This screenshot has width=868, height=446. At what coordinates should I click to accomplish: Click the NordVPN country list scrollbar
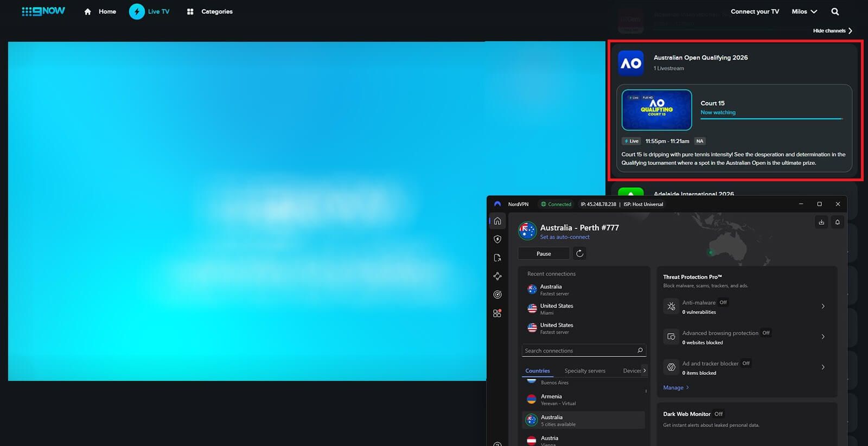(646, 391)
